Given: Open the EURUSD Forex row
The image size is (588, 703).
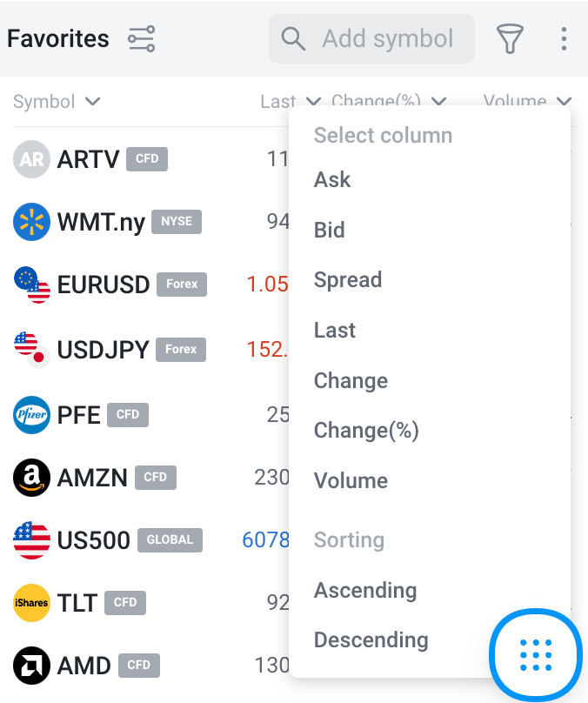Looking at the screenshot, I should click(x=104, y=285).
